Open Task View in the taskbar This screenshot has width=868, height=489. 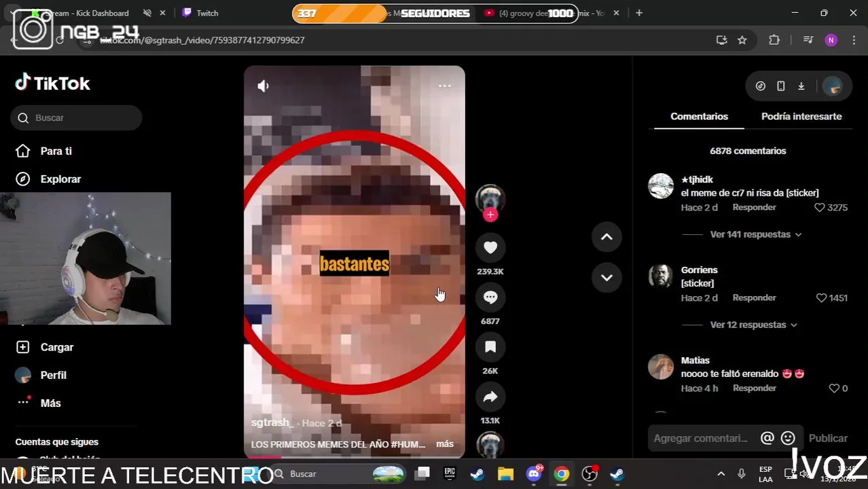[x=422, y=473]
